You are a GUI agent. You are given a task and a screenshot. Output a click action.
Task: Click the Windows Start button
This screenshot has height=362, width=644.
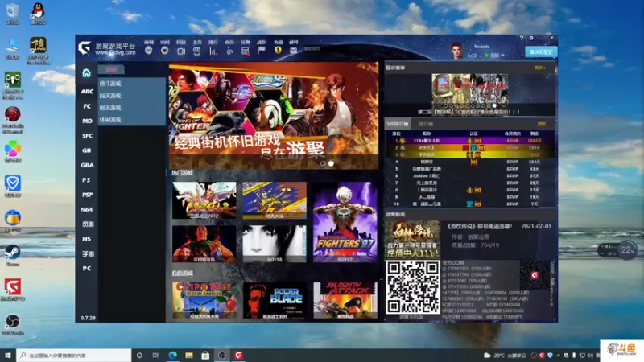8,355
